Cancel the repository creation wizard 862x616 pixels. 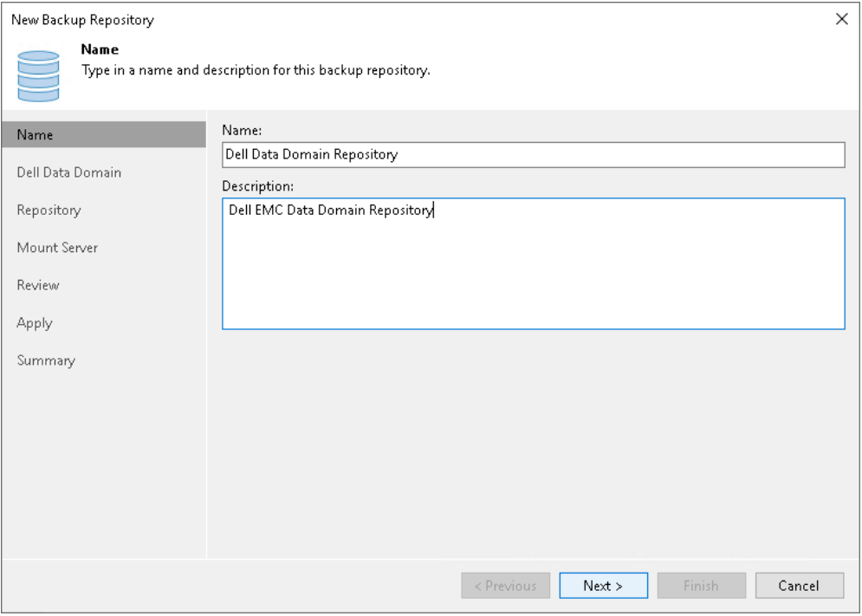point(800,586)
